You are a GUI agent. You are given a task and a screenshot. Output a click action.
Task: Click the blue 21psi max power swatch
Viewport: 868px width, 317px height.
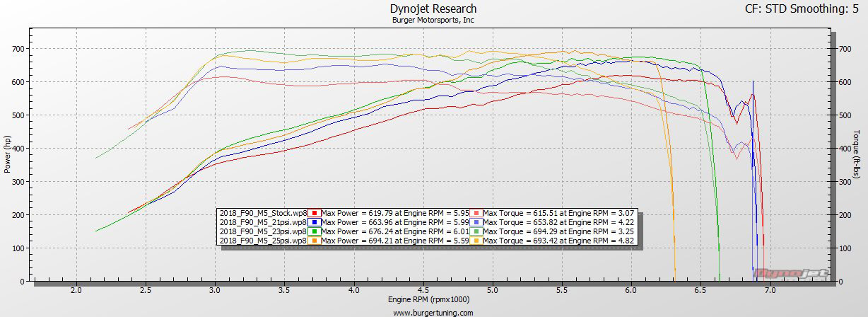[x=314, y=222]
